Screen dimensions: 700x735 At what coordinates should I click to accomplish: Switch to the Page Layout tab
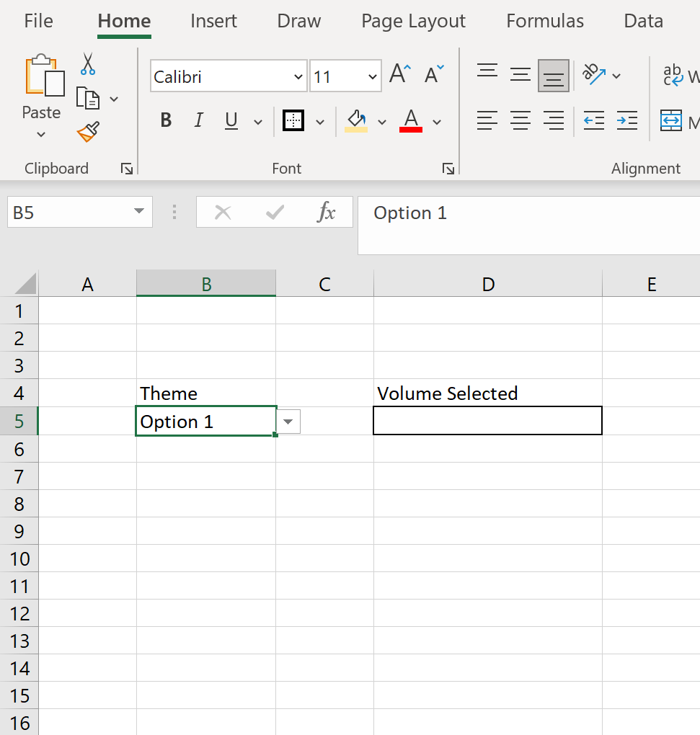coord(414,21)
